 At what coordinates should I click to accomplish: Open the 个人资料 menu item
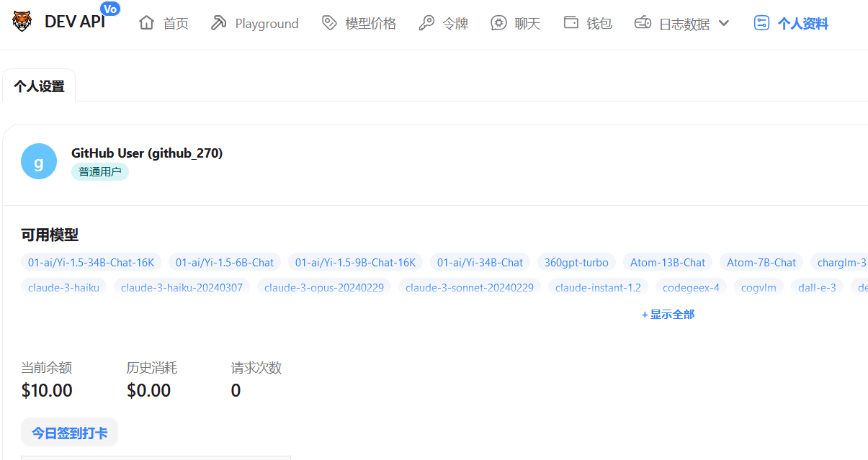tap(791, 23)
